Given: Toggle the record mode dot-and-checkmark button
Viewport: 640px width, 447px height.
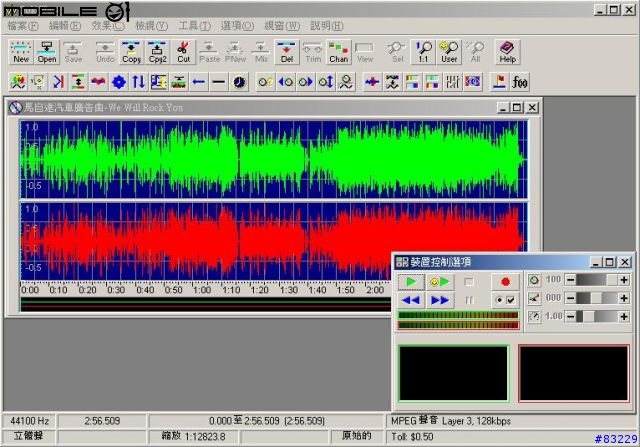Looking at the screenshot, I should (x=505, y=300).
